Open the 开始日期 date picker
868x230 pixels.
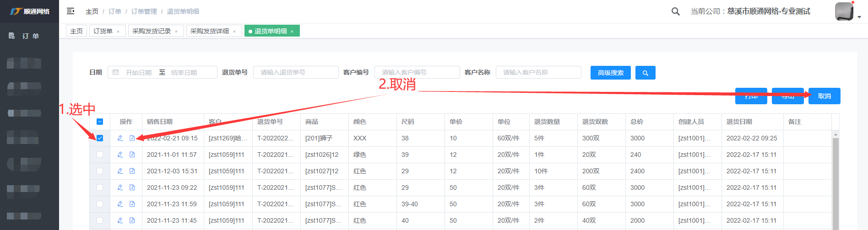coord(139,73)
